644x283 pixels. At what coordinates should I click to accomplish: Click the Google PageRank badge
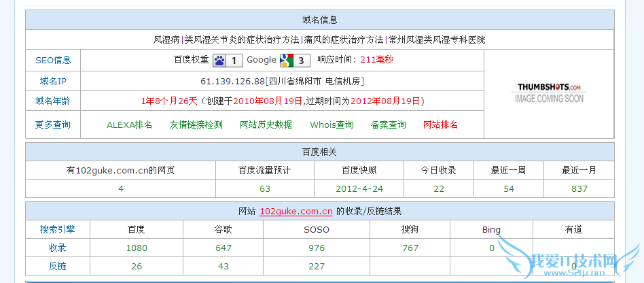pos(294,61)
